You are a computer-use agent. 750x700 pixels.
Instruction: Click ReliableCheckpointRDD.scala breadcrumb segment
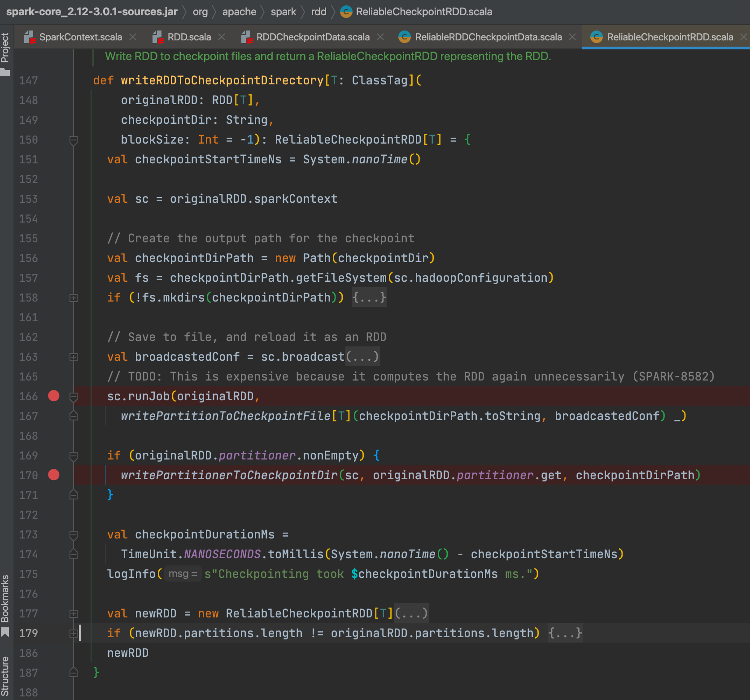point(424,12)
